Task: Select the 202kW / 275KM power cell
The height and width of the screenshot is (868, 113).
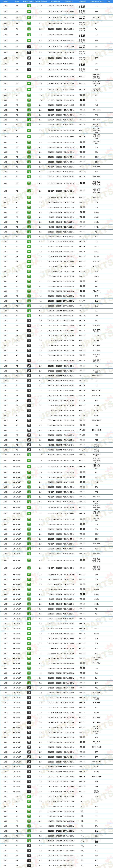Action: point(69,856)
